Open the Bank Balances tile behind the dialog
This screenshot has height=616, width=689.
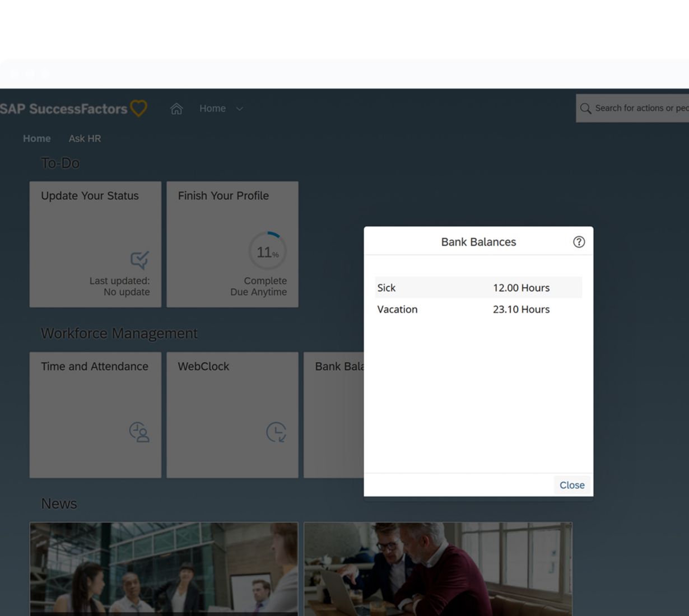point(334,414)
